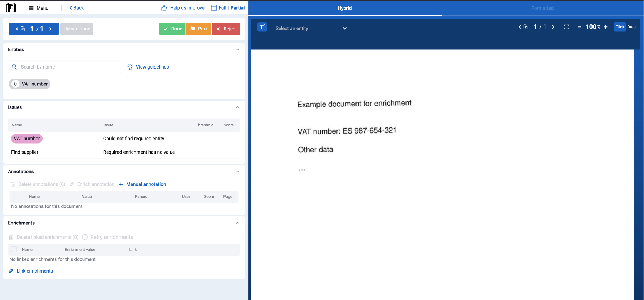This screenshot has width=644, height=300.
Task: Tick the annotations select-all checkbox
Action: 15,196
